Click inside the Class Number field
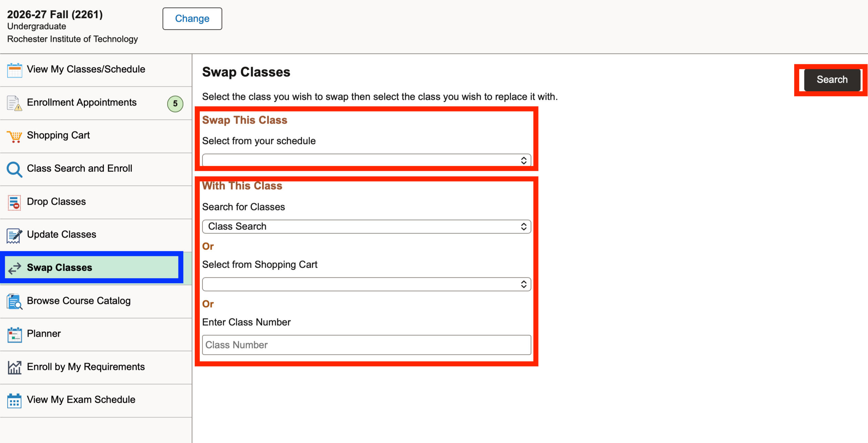868x443 pixels. [x=366, y=344]
